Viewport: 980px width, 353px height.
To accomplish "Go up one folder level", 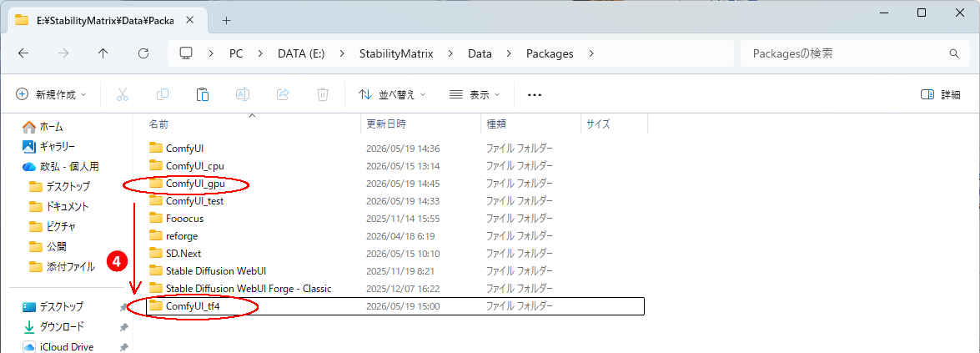I will pos(103,53).
